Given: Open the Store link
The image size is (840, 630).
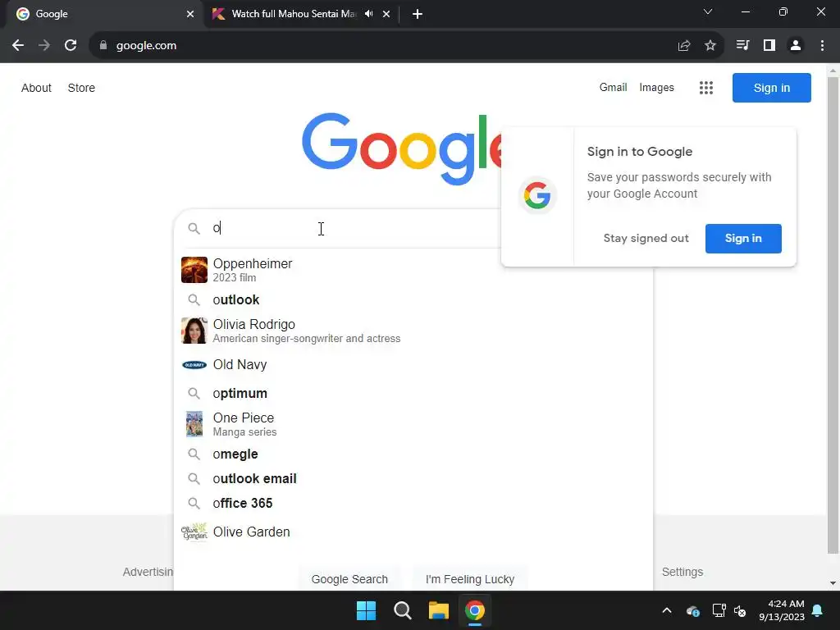Looking at the screenshot, I should (81, 88).
